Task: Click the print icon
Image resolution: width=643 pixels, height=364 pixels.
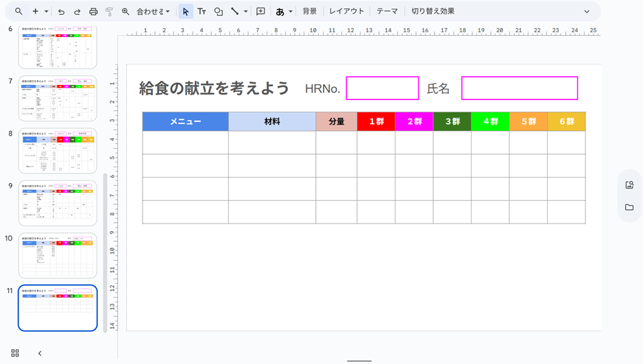Action: click(93, 12)
